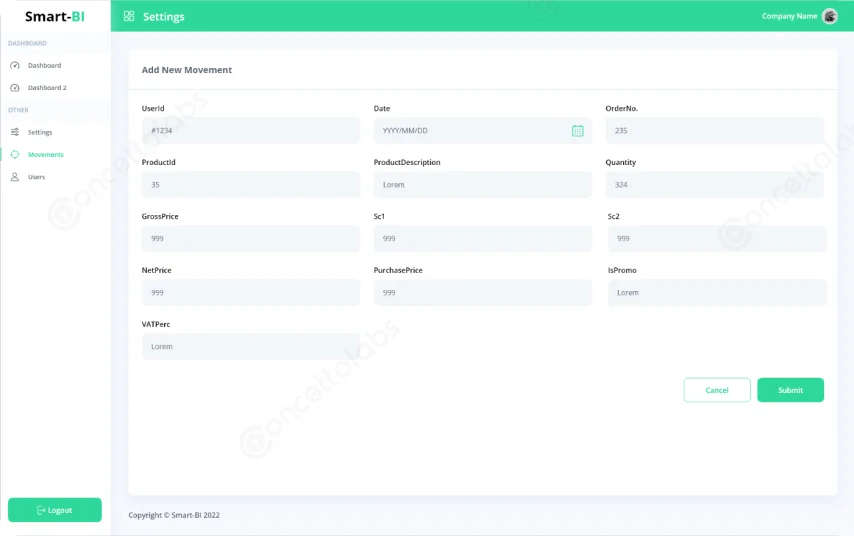Click the VATPerc field label
The height and width of the screenshot is (536, 854).
[x=156, y=324]
